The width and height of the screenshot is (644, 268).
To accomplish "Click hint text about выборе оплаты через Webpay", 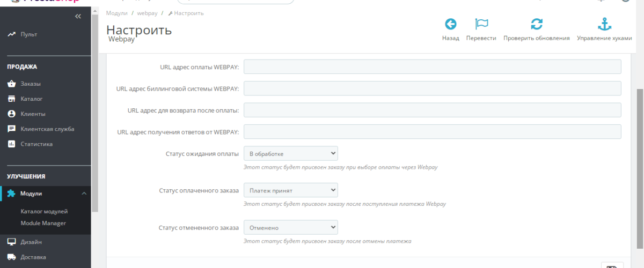I will click(340, 167).
